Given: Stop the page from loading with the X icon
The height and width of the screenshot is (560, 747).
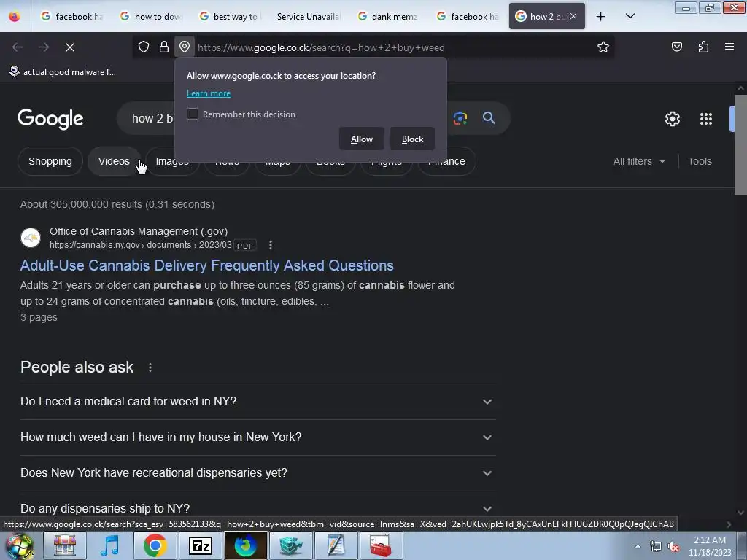Looking at the screenshot, I should click(70, 47).
